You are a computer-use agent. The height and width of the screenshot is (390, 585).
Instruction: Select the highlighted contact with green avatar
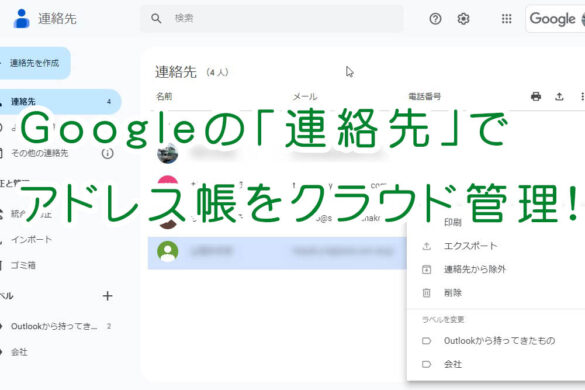click(277, 252)
